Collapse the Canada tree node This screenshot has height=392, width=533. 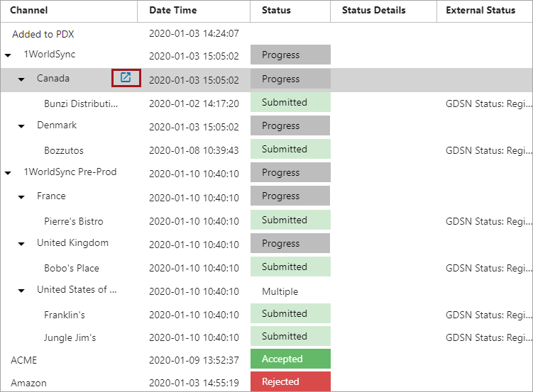pyautogui.click(x=21, y=79)
